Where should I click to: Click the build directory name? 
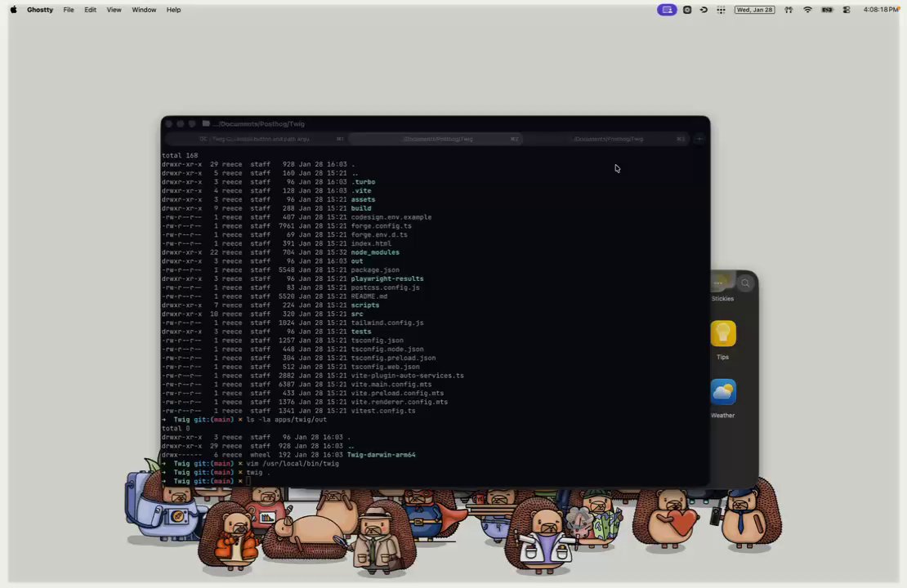pyautogui.click(x=361, y=208)
